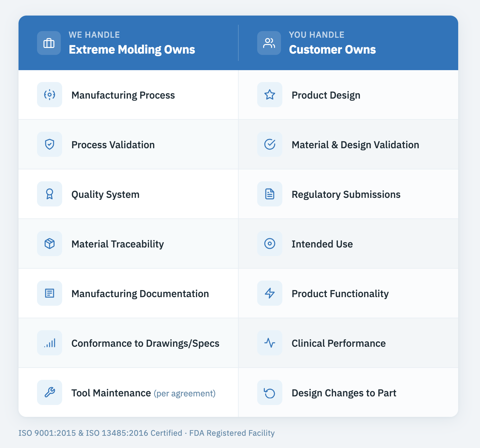Screen dimensions: 480x448
Task: Click the ISO certification footer line
Action: coord(146,433)
